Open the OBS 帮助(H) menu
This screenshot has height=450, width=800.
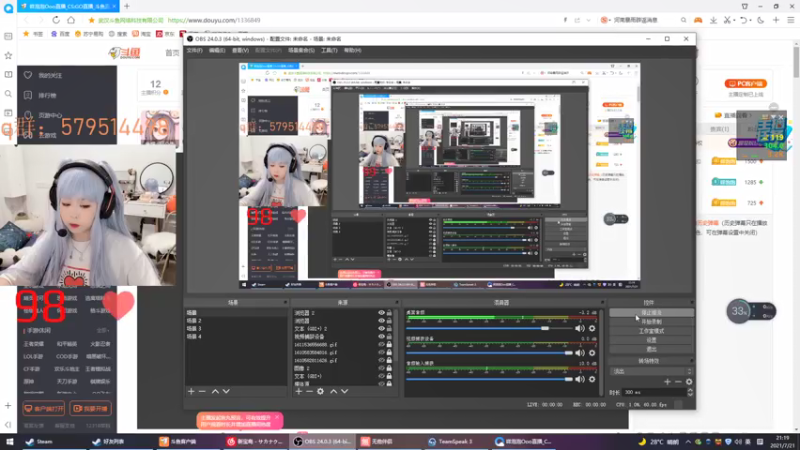[353, 51]
